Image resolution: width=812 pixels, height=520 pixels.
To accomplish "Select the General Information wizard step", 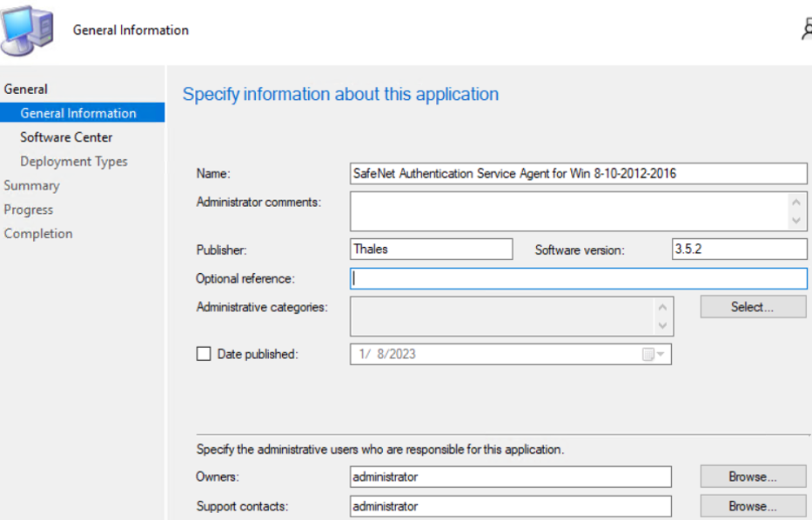I will tap(78, 113).
